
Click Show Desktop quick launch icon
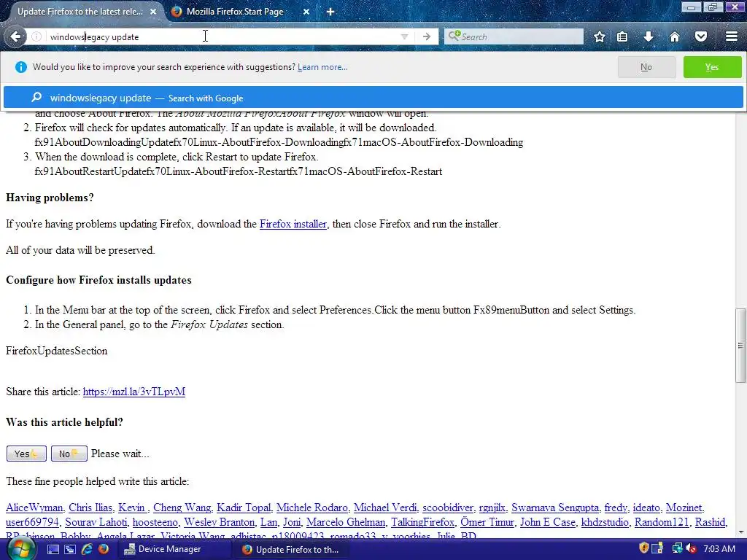tap(53, 549)
